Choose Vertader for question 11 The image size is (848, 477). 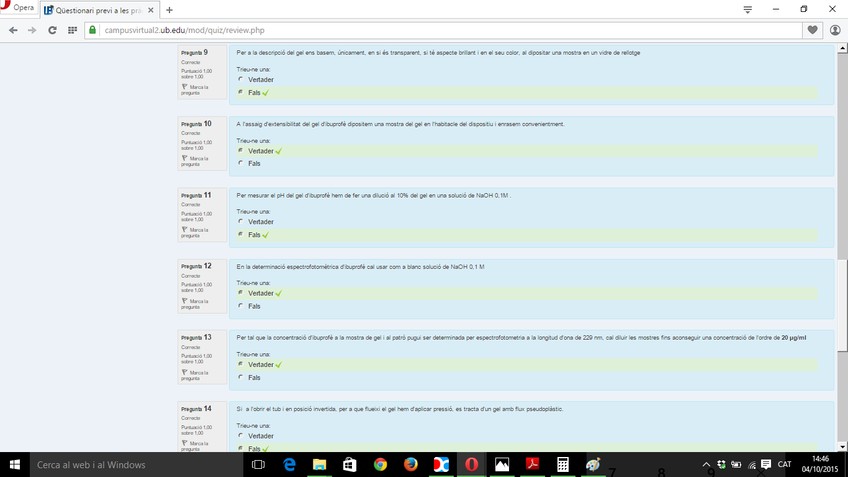click(x=241, y=222)
